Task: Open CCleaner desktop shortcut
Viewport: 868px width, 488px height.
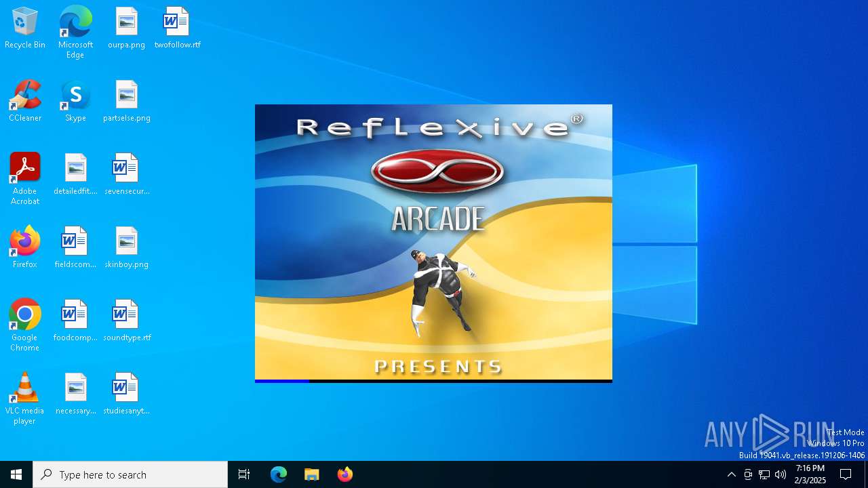Action: point(25,102)
